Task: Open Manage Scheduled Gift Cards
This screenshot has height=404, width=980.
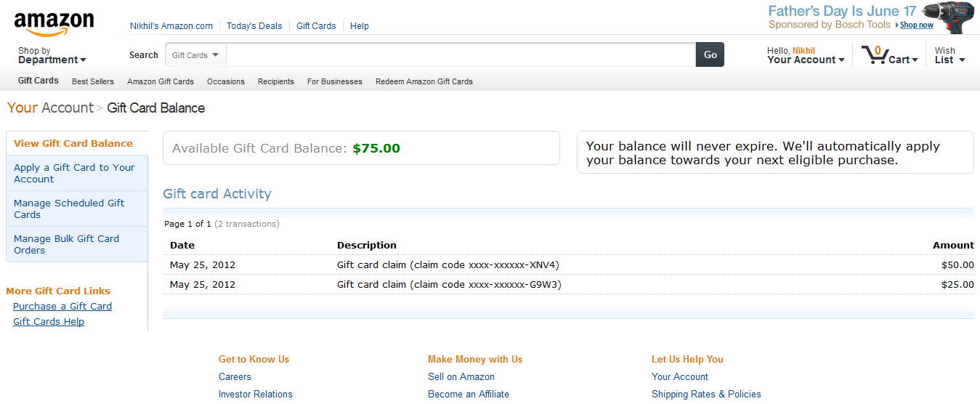Action: point(76,209)
